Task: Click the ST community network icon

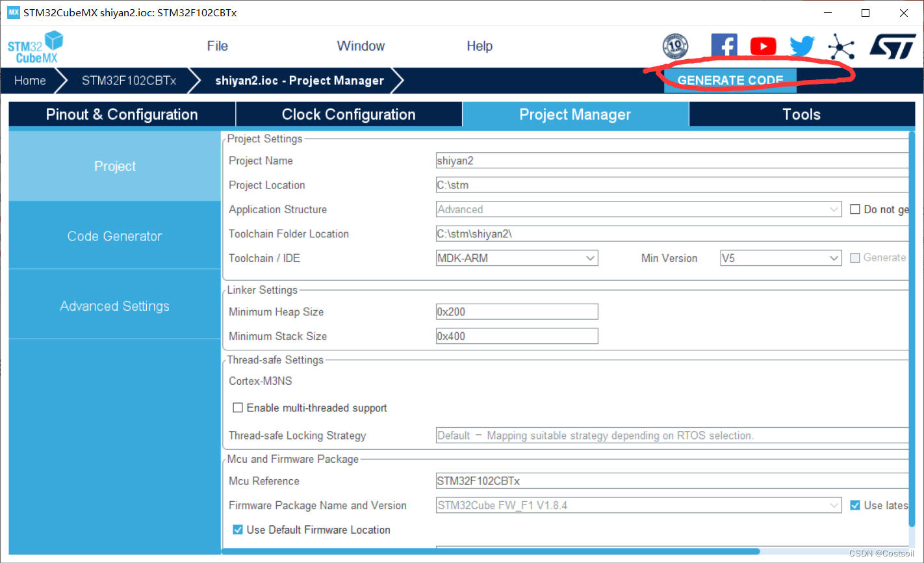Action: (841, 46)
